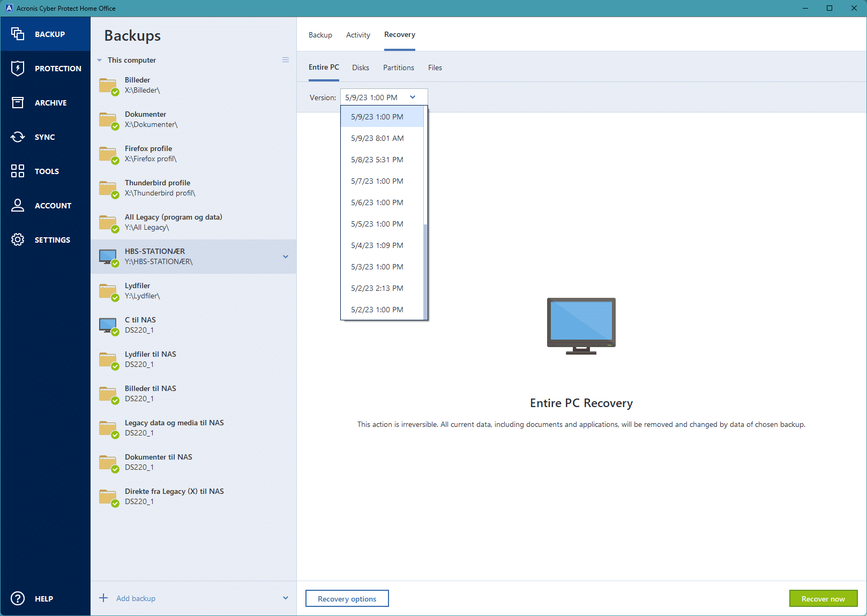This screenshot has width=867, height=616.
Task: Click the version list scrollbar thumb
Action: pos(425,272)
